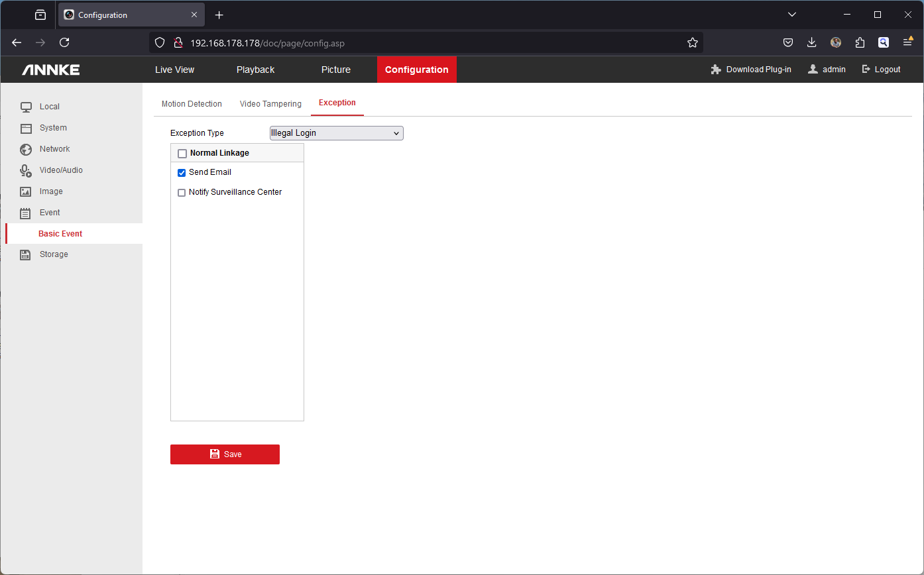This screenshot has width=924, height=575.
Task: Switch to the Motion Detection tab
Action: coord(192,104)
